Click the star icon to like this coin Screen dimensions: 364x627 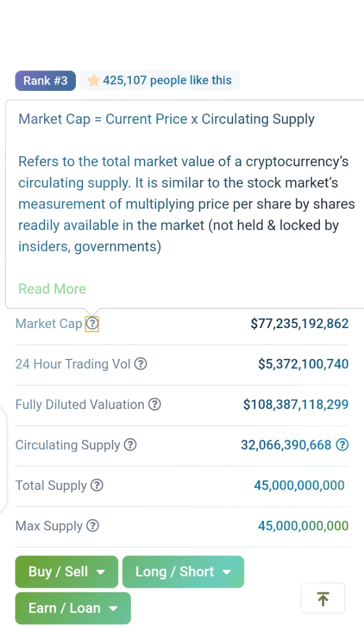(x=94, y=81)
